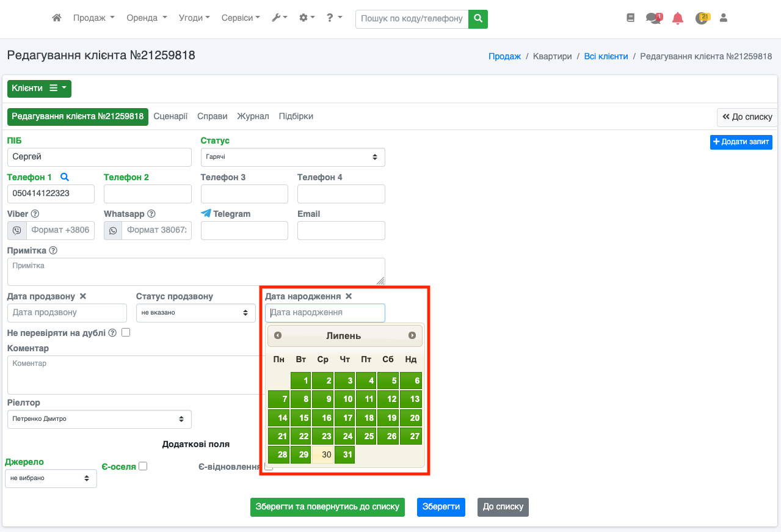
Task: Click the Email input field
Action: [341, 230]
